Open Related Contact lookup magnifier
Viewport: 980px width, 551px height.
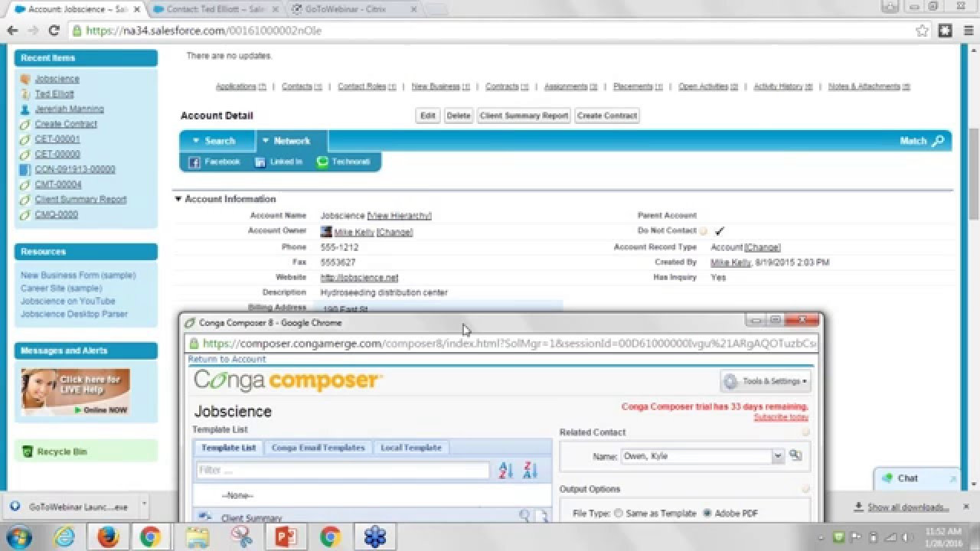[795, 455]
